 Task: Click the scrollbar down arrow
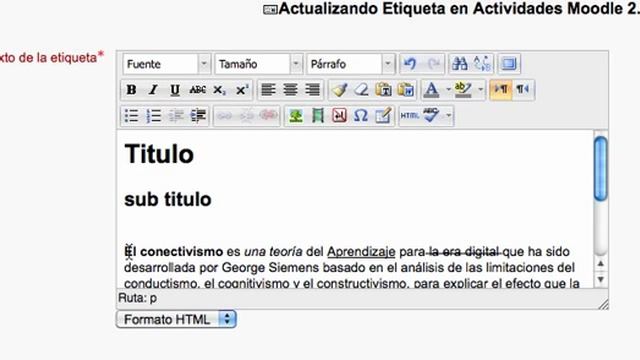600,280
